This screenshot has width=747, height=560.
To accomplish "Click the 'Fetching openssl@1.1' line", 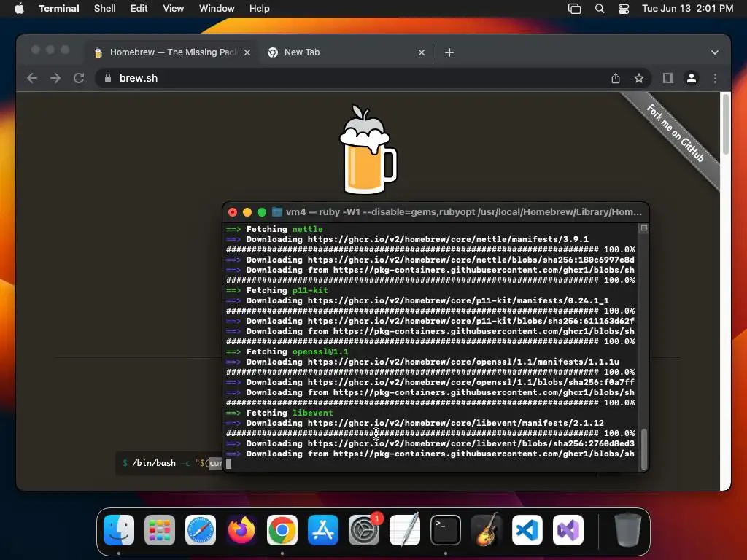I will [287, 352].
